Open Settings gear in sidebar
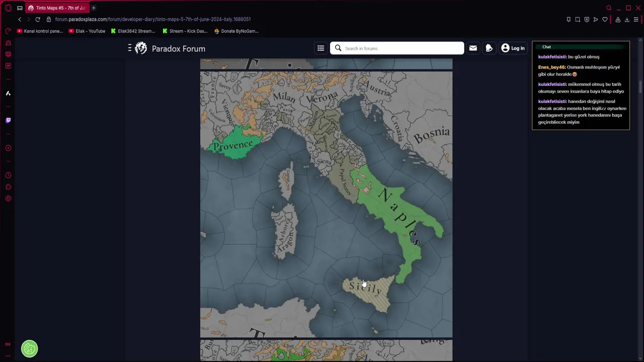The width and height of the screenshot is (644, 362). coord(8,199)
